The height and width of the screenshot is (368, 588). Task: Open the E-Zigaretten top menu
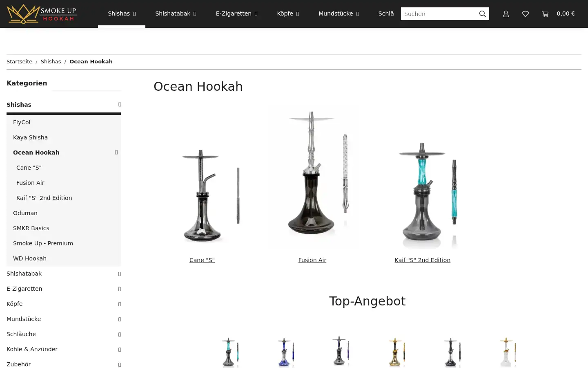coord(236,13)
